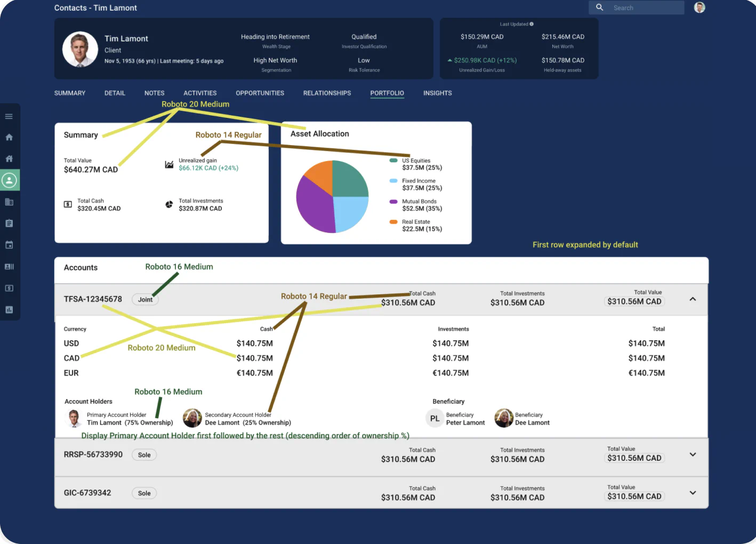Click the $150.78M CAD held-away assets value
The image size is (756, 544).
pos(563,60)
